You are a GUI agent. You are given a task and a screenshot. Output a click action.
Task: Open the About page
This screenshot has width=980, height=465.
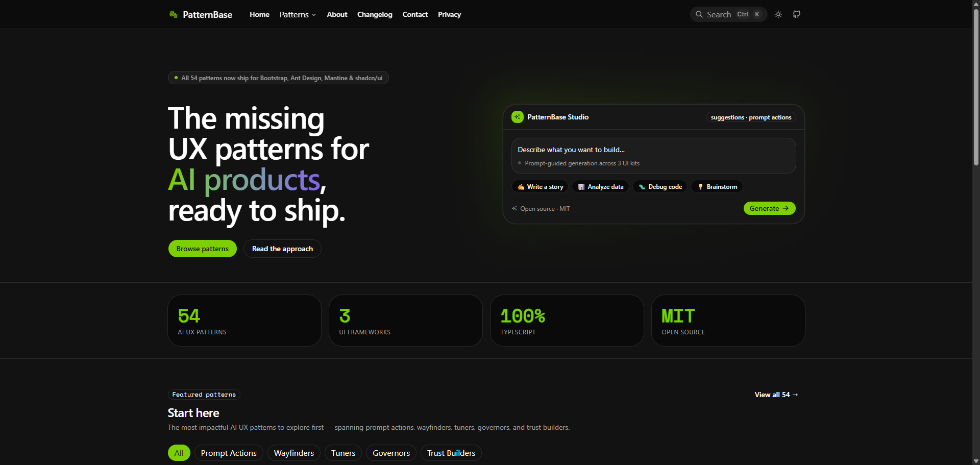pos(337,14)
